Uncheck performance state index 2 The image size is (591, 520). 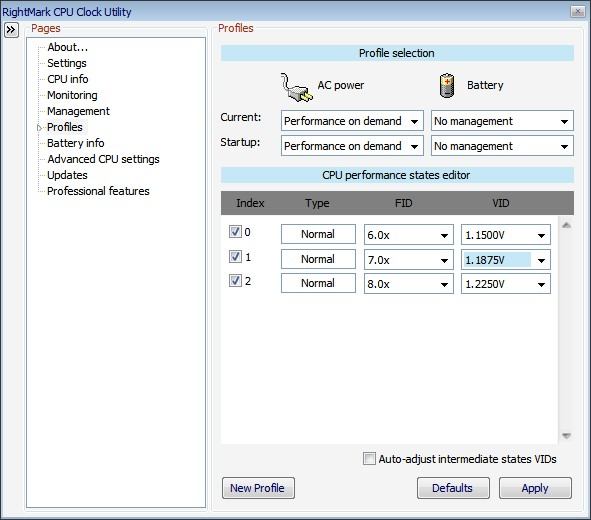click(235, 280)
